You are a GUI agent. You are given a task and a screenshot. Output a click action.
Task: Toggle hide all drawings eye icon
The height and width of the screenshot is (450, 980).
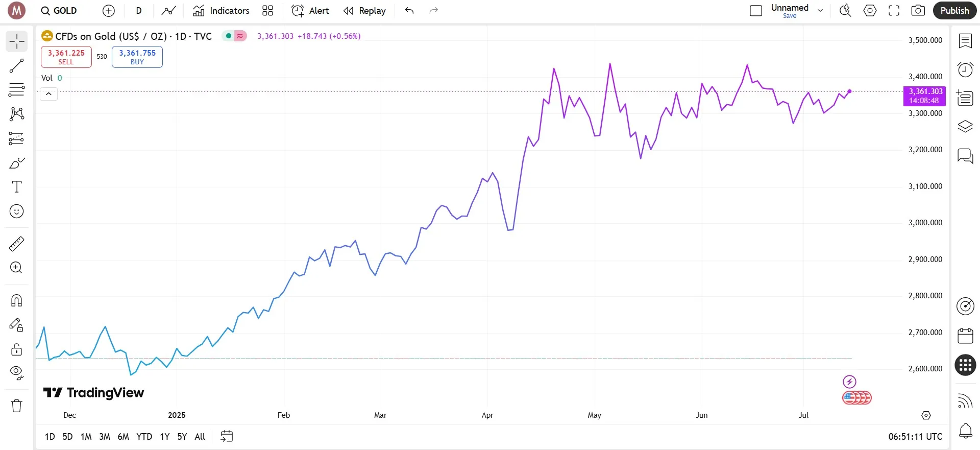pyautogui.click(x=16, y=373)
